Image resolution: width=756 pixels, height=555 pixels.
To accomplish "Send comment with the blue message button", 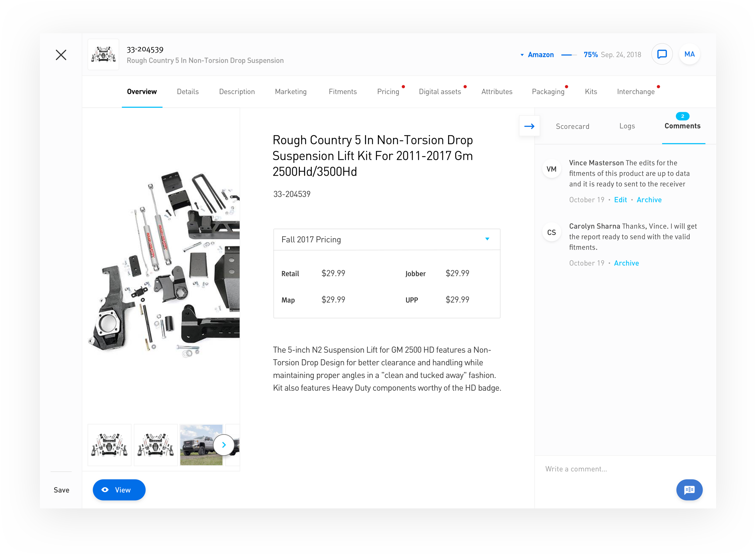I will coord(689,490).
